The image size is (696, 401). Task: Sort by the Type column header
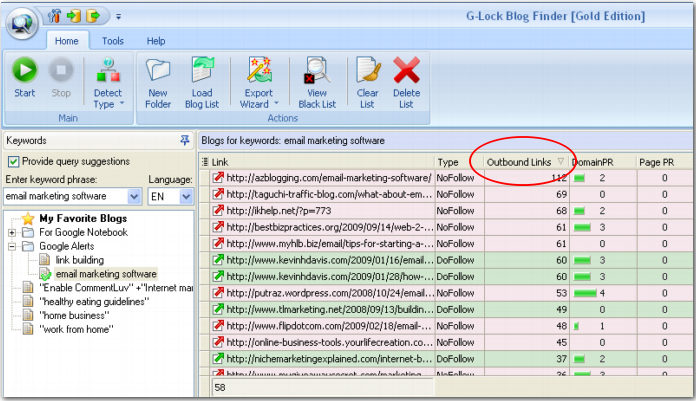(459, 162)
